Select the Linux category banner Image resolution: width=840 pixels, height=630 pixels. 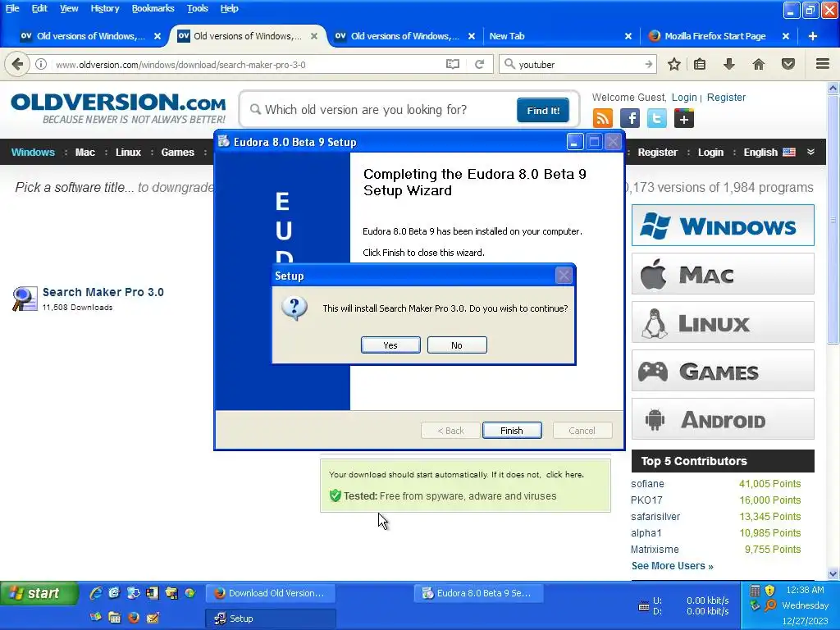coord(723,322)
